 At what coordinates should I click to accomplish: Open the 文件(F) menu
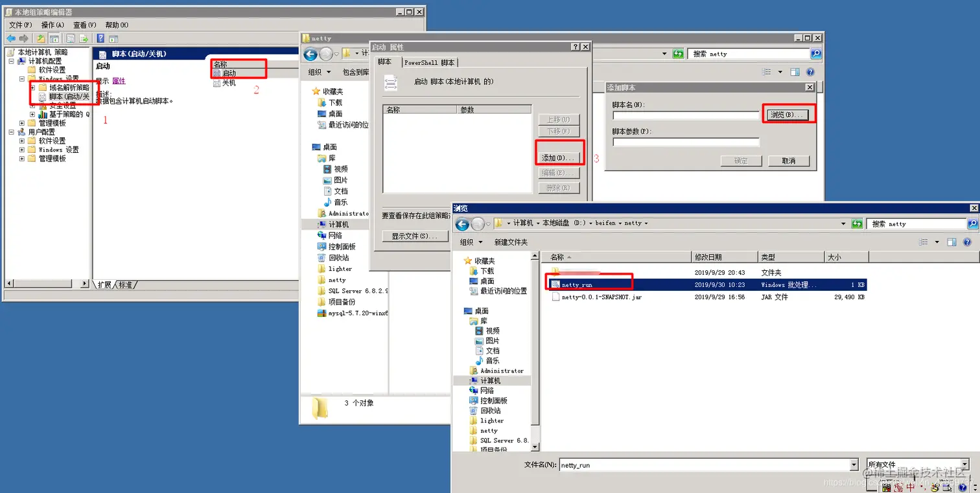(21, 25)
